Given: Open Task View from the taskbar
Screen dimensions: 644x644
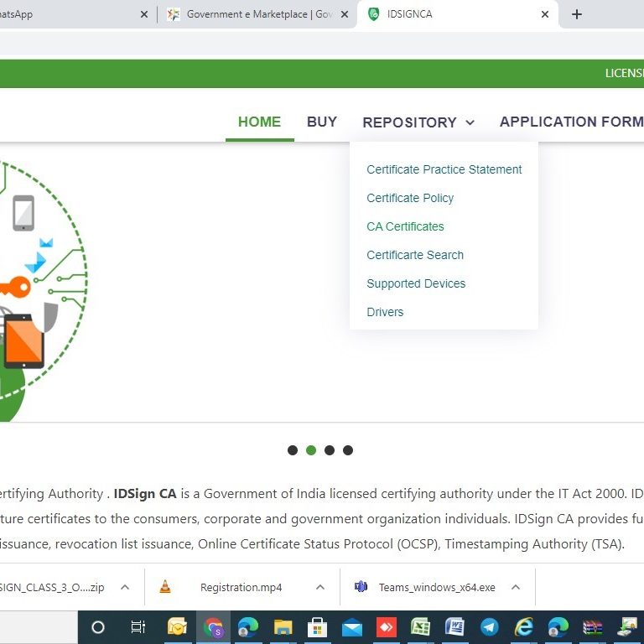Looking at the screenshot, I should click(x=138, y=627).
